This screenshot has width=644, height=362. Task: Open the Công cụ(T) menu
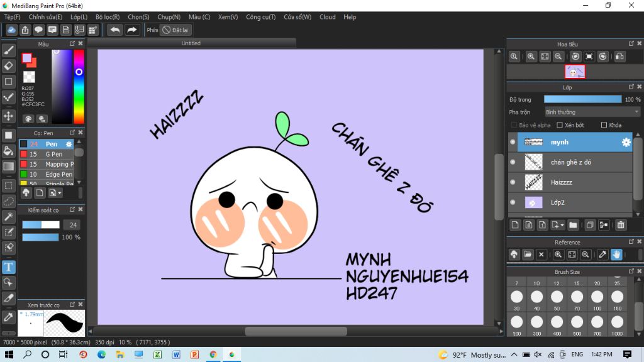(x=261, y=17)
